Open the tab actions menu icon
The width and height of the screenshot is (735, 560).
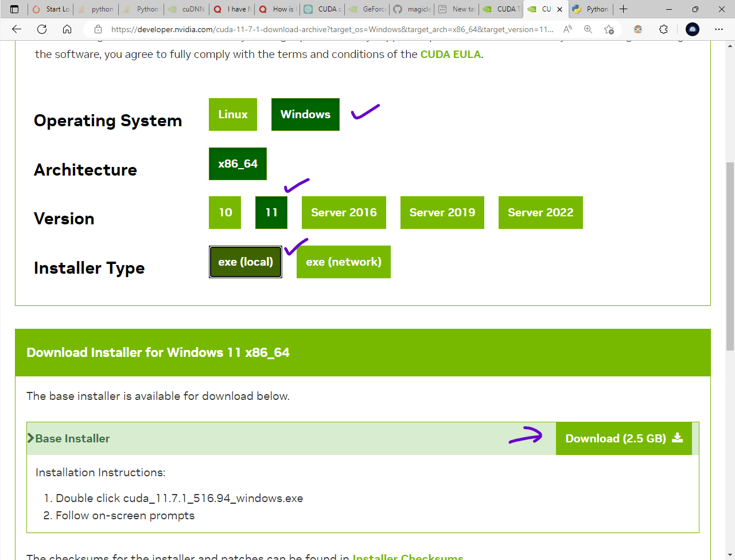point(14,9)
